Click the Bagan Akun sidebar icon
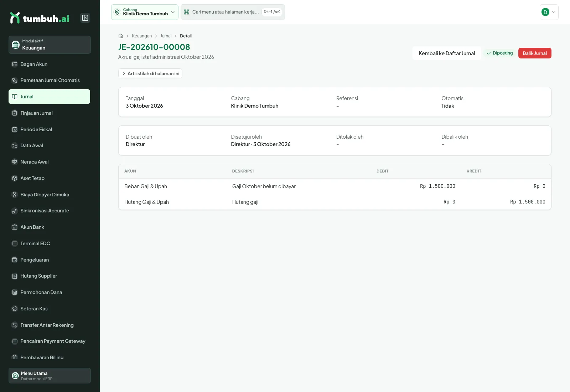 tap(15, 64)
